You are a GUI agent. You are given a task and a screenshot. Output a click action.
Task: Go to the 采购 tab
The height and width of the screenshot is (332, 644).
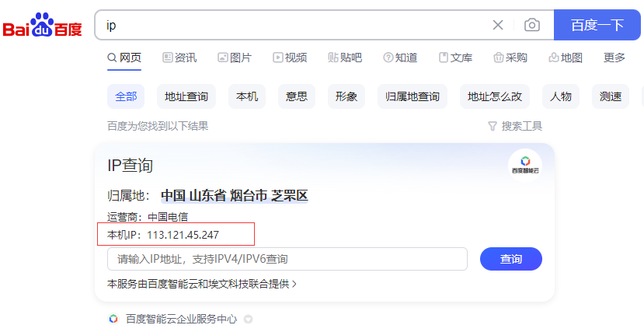[x=510, y=58]
